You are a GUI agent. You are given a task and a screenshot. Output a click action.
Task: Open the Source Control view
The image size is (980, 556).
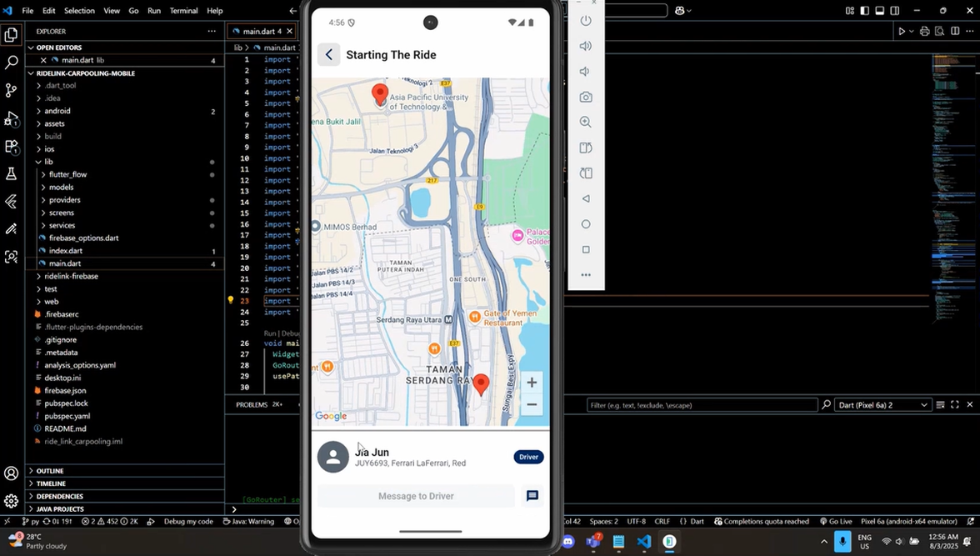(x=11, y=90)
